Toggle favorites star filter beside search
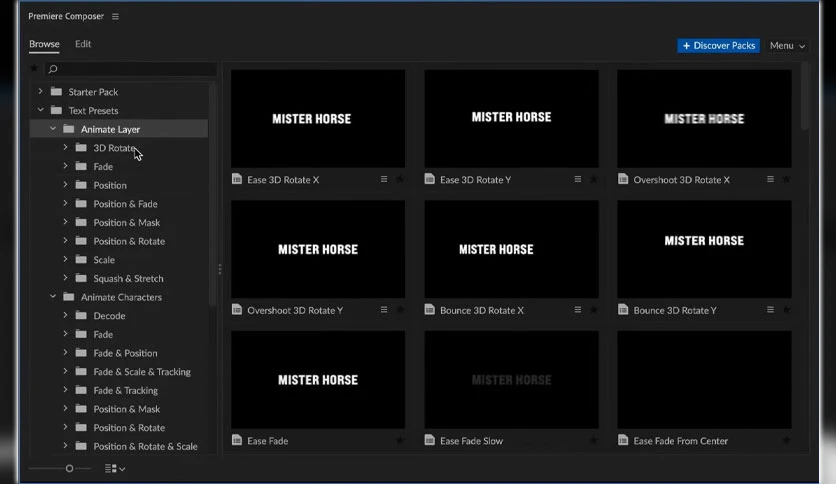Screen dimensions: 836x484 [x=34, y=68]
